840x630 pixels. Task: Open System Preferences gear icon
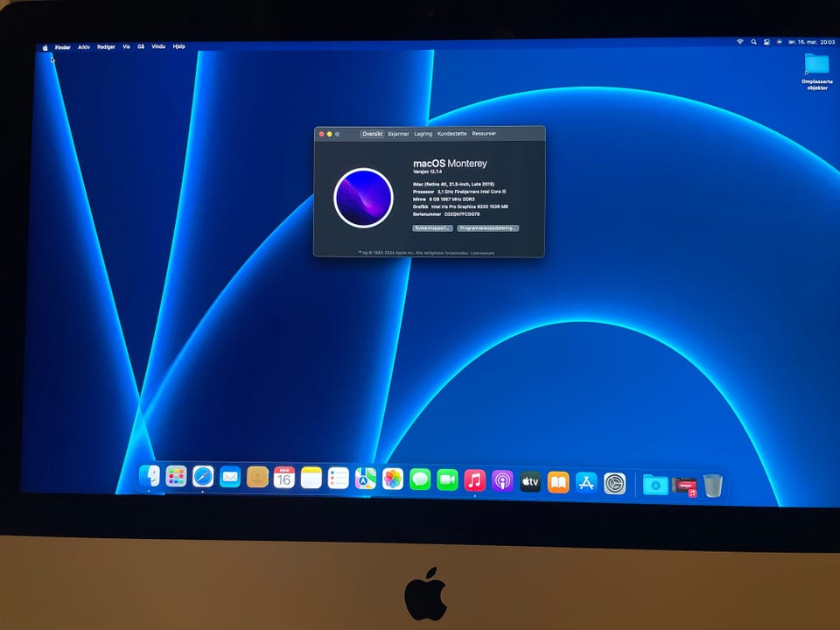pos(614,484)
